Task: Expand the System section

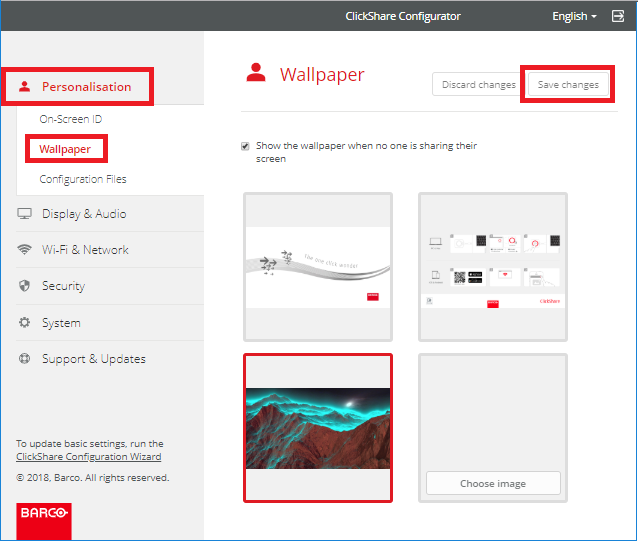Action: click(x=61, y=323)
